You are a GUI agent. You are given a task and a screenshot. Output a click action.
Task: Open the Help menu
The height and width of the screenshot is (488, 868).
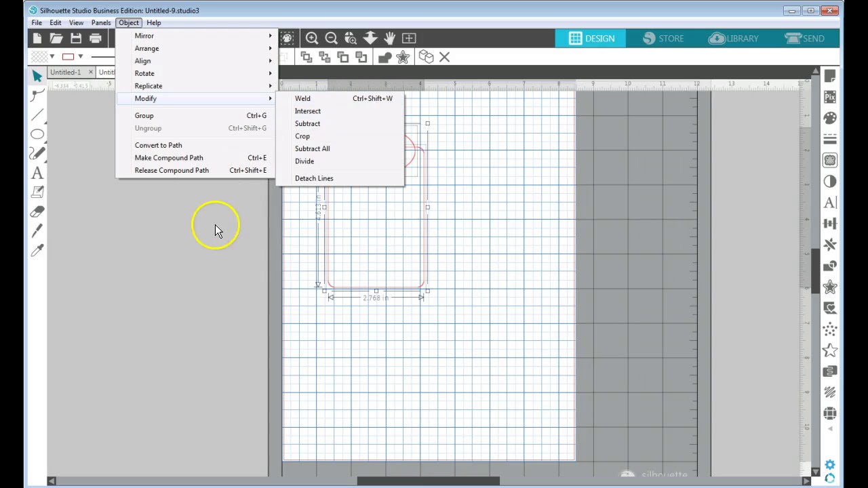[x=154, y=22]
